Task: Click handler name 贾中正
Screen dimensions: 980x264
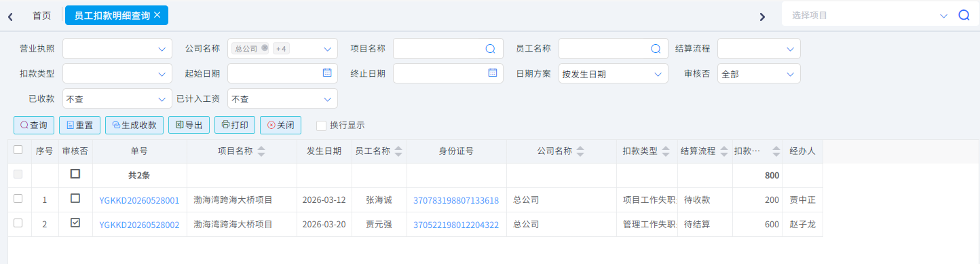Action: [803, 200]
